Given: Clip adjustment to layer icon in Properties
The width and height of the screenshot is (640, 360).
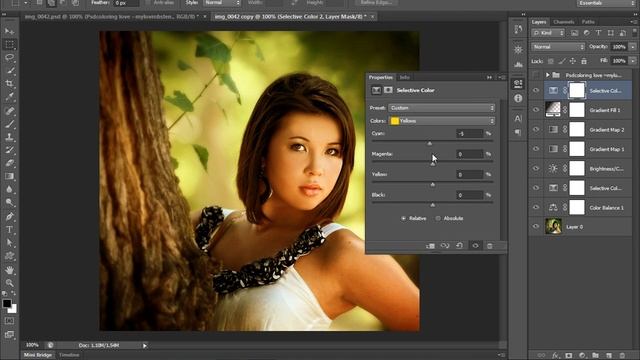Looking at the screenshot, I should [430, 246].
